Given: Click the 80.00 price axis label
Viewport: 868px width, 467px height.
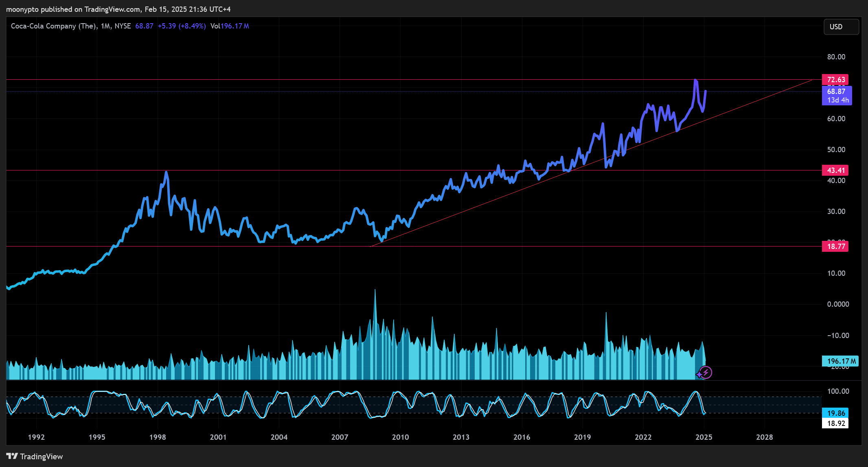Looking at the screenshot, I should 836,57.
